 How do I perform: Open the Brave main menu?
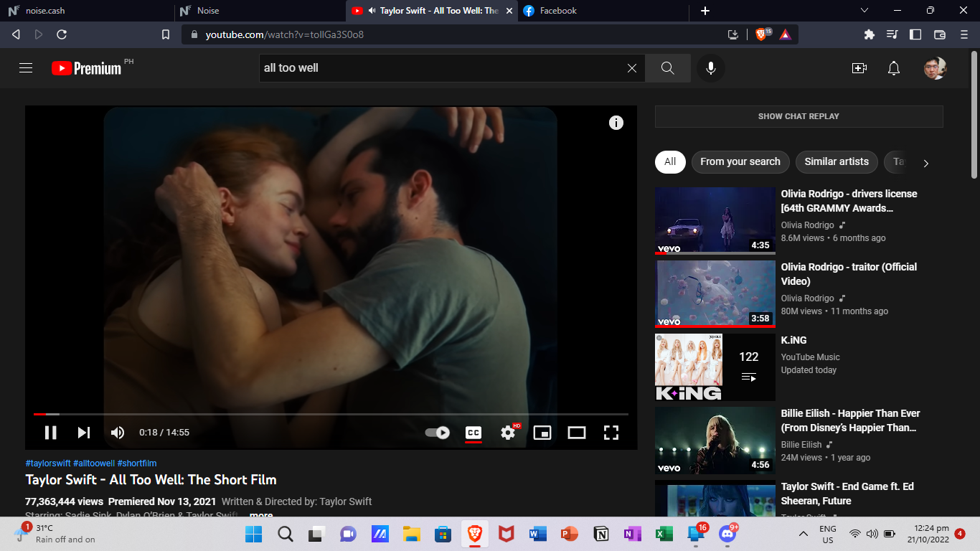click(964, 34)
